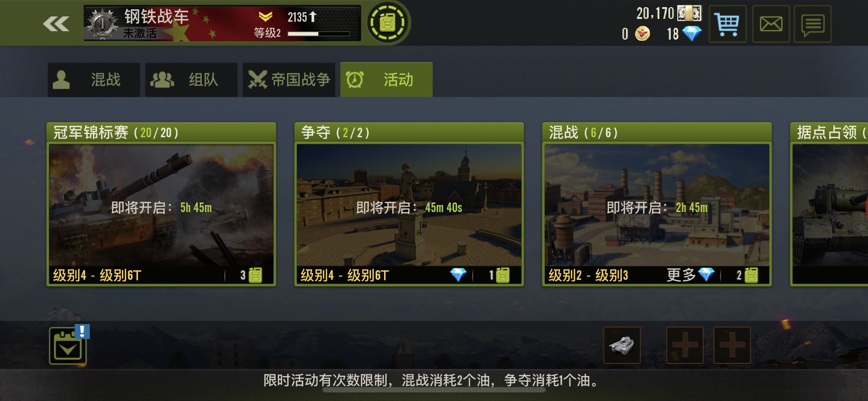Select the tank in first slot
The image size is (868, 401).
(x=622, y=345)
